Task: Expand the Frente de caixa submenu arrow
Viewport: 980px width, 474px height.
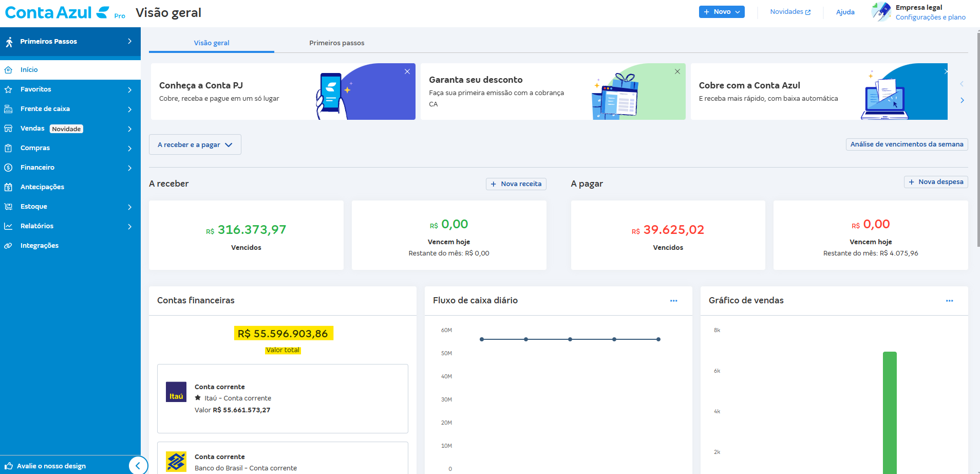Action: (129, 110)
